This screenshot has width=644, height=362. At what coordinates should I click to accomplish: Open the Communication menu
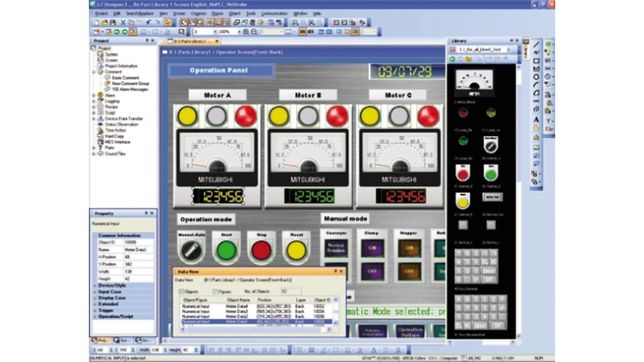275,13
